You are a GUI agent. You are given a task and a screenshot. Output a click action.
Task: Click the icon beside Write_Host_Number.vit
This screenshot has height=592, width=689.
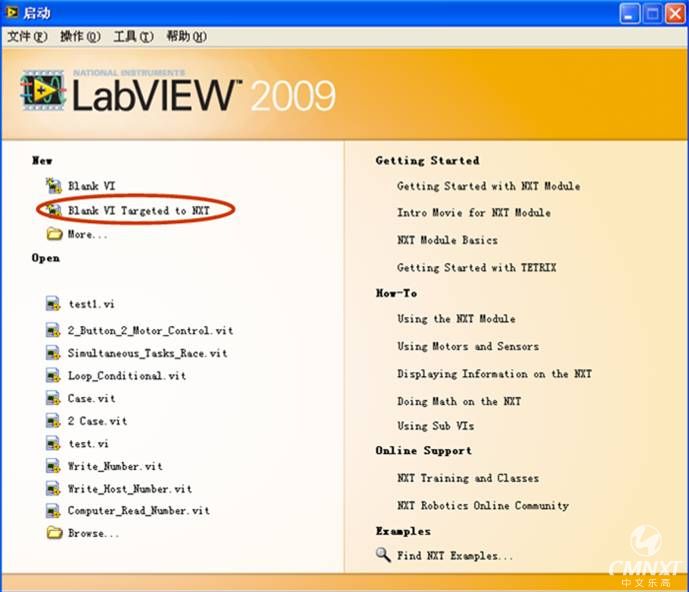point(53,489)
